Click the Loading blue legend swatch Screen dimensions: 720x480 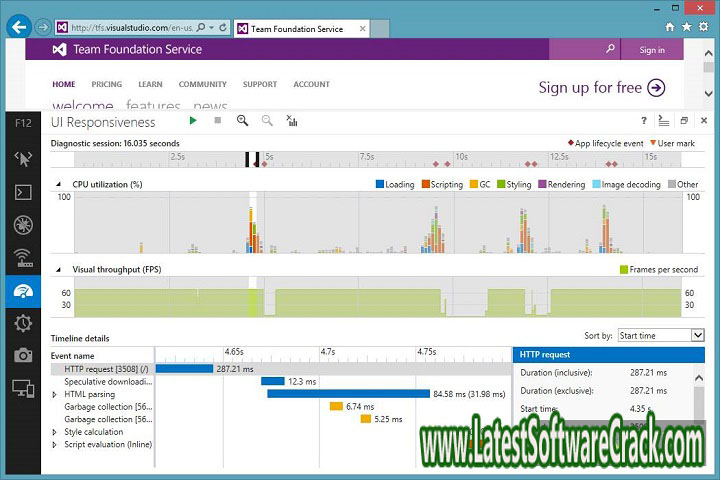pos(379,184)
